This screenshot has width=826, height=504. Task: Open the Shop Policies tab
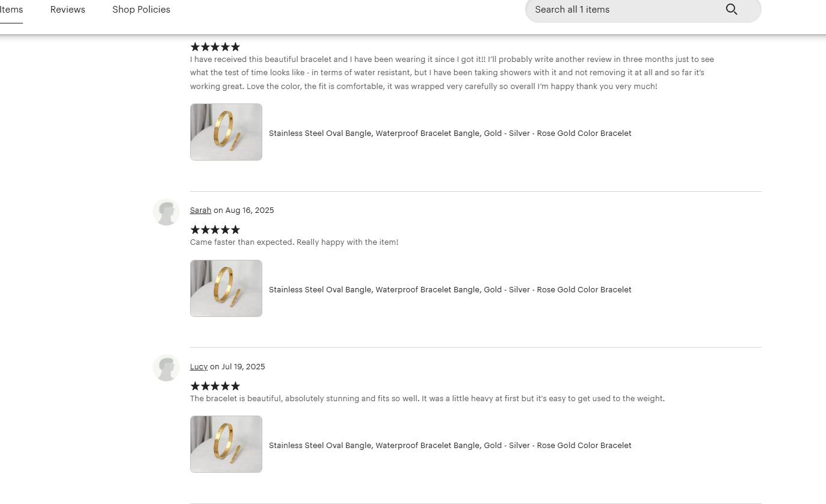[x=141, y=10]
